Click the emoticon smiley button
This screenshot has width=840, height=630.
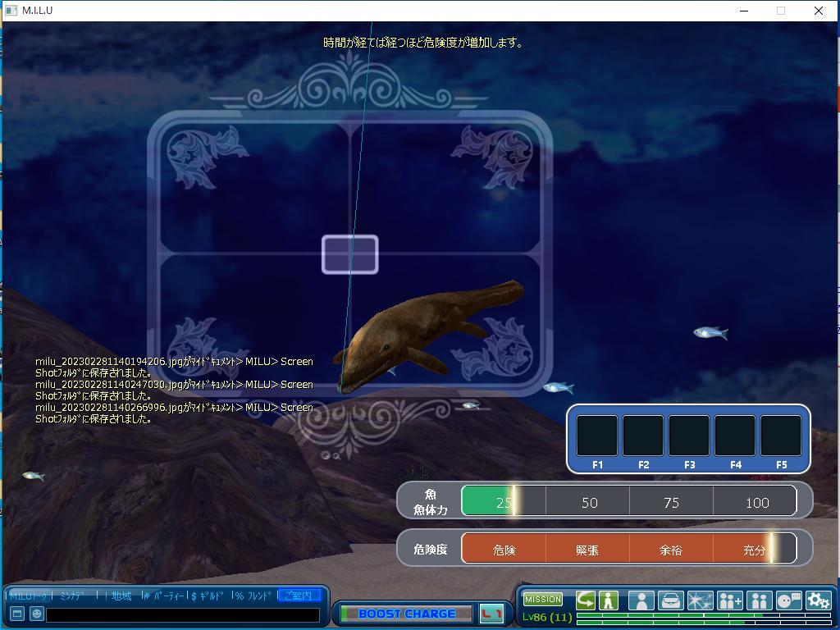[37, 614]
